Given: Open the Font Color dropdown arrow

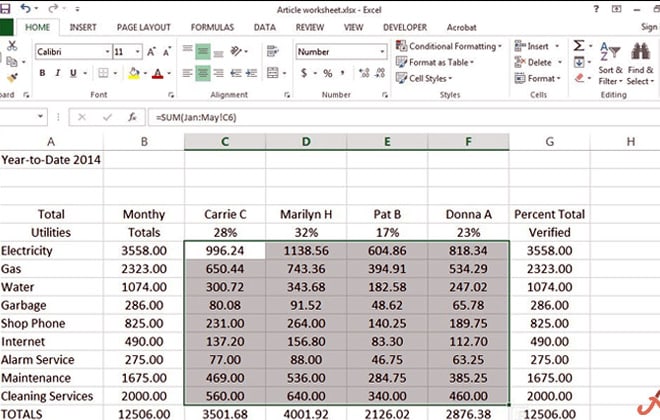Looking at the screenshot, I should (x=169, y=74).
